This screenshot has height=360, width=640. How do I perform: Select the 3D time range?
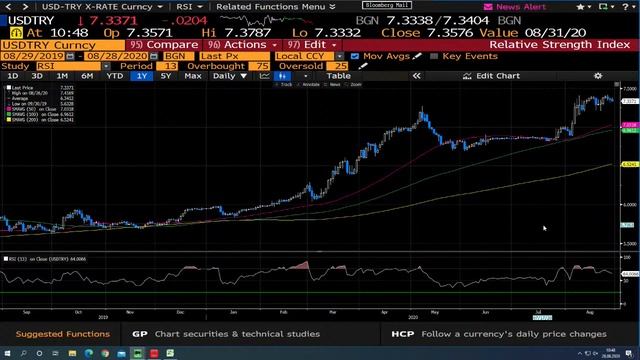(37, 76)
